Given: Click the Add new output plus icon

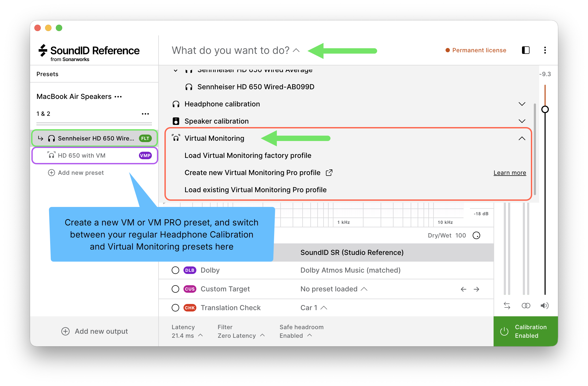Looking at the screenshot, I should [65, 331].
